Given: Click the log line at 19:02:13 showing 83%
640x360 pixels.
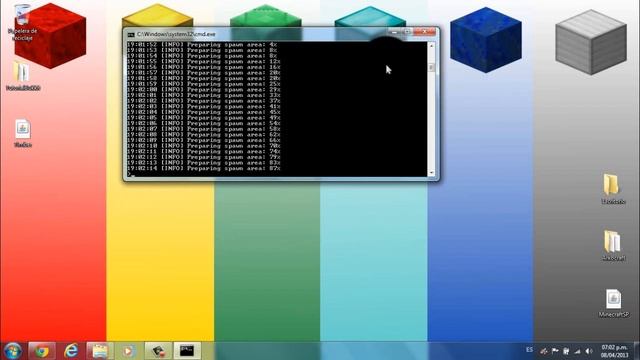Looking at the screenshot, I should tap(203, 163).
